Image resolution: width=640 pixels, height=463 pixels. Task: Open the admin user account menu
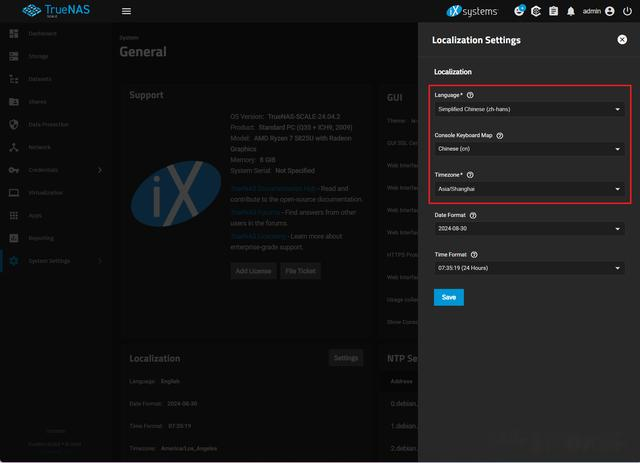[x=599, y=11]
